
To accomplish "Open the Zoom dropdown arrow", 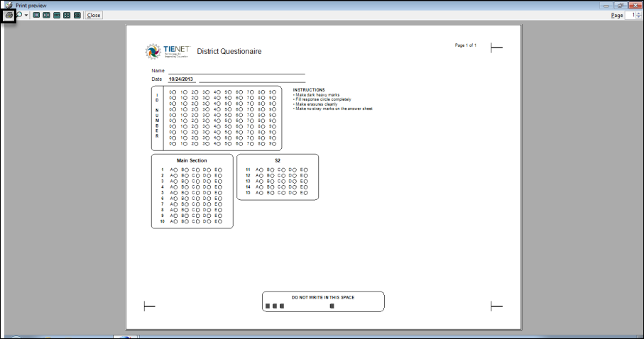I will (x=27, y=15).
